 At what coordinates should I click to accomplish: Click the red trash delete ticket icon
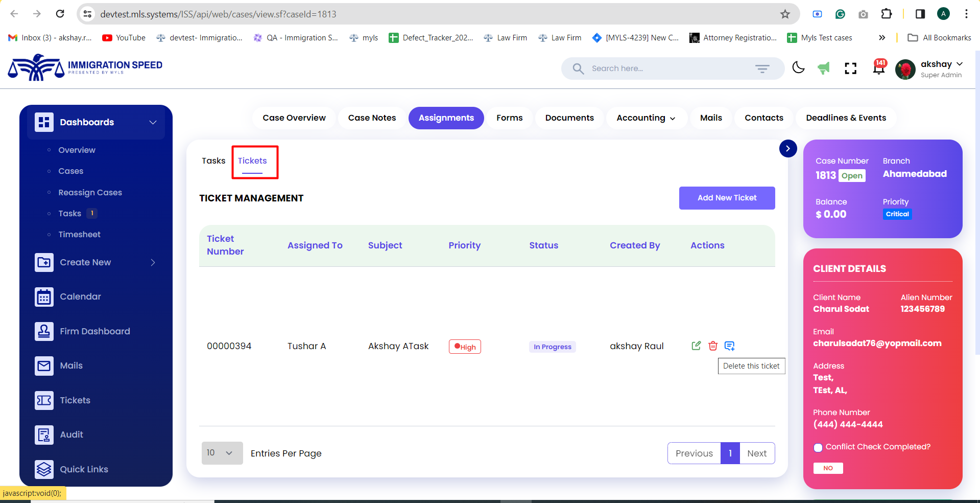713,346
